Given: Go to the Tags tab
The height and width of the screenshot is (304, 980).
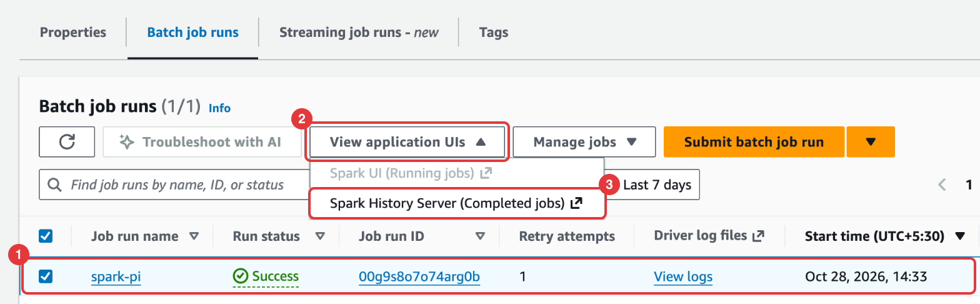Looking at the screenshot, I should (494, 32).
